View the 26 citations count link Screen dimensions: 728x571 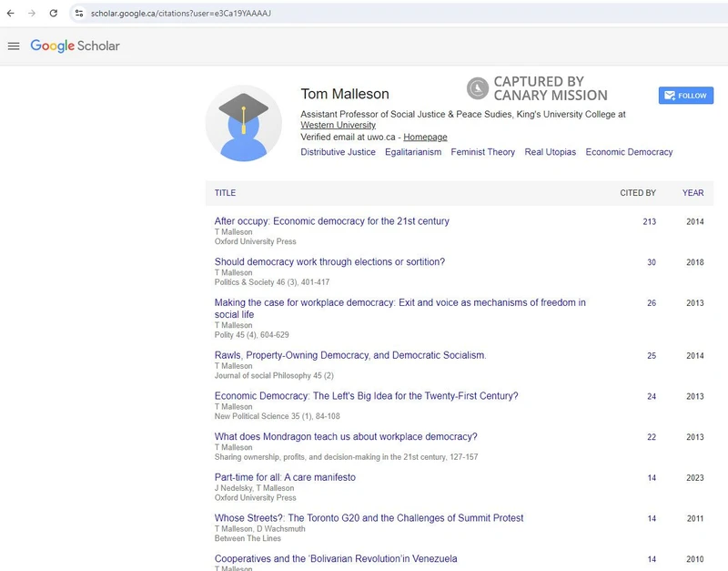click(652, 303)
